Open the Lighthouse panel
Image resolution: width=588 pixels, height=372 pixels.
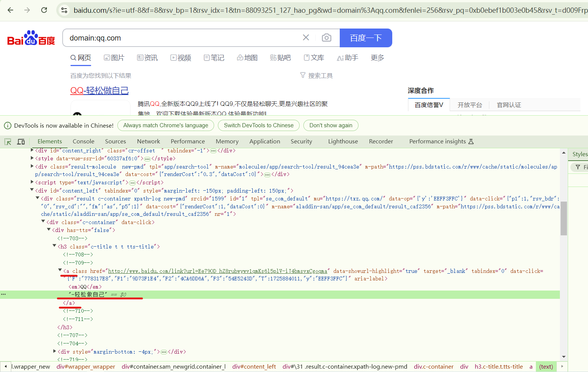click(x=343, y=142)
